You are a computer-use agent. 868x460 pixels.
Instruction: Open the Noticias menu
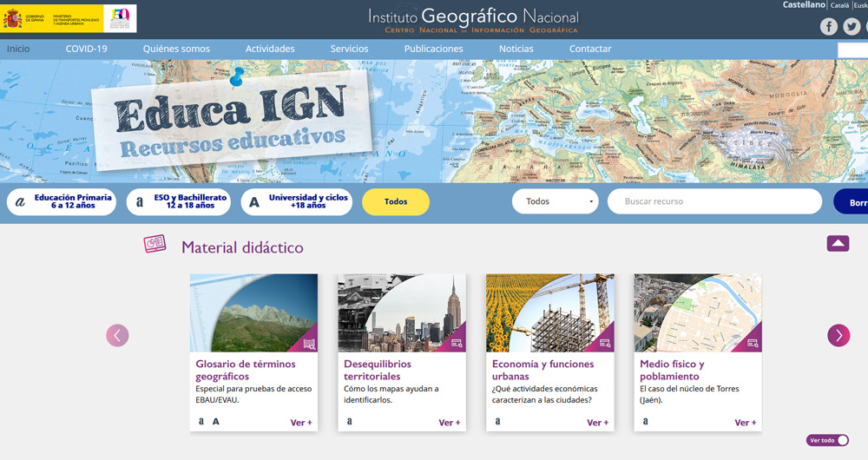516,49
